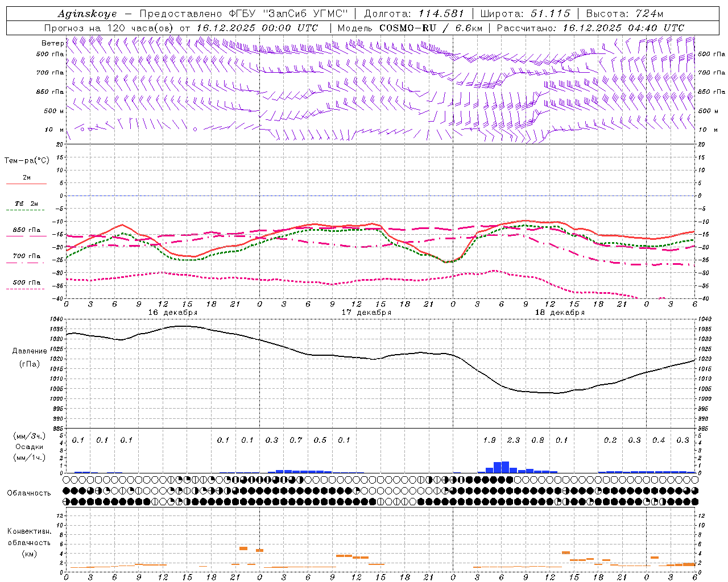This screenshot has height=582, width=728.
Task: Click the tallest blue precipitation bar
Action: click(x=505, y=467)
